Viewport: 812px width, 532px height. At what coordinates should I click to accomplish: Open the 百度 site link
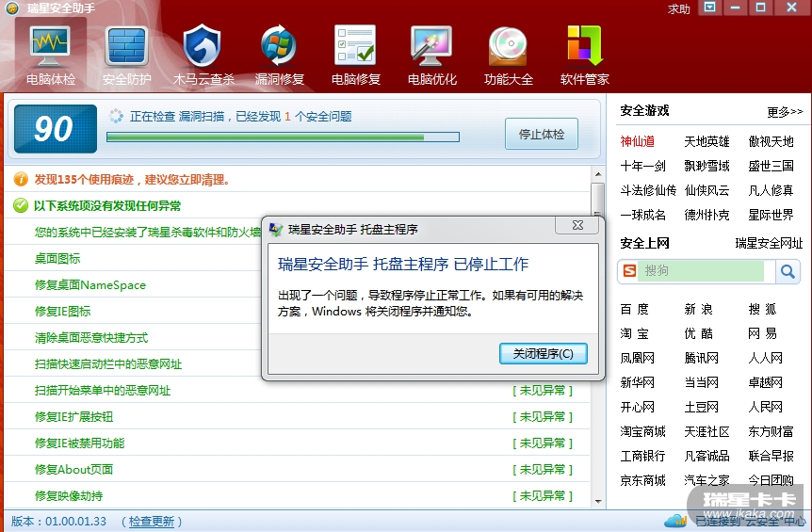point(634,309)
